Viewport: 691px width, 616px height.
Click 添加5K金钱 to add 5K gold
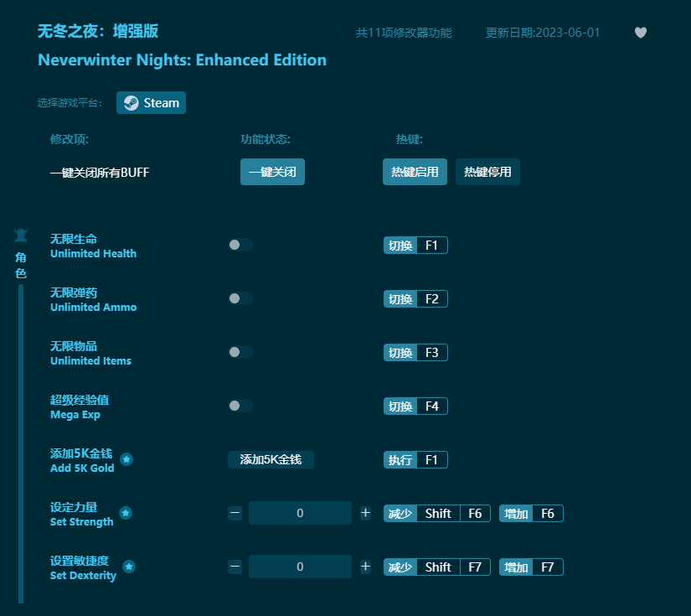coord(271,459)
